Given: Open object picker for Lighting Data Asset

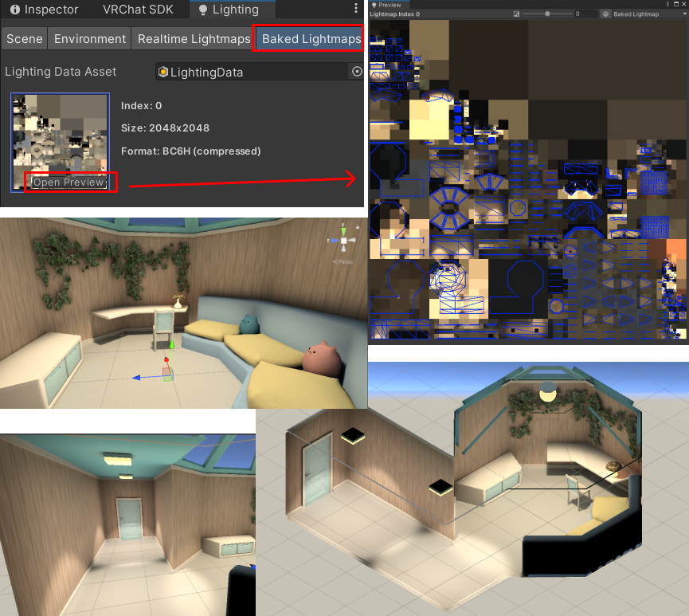Looking at the screenshot, I should [357, 72].
